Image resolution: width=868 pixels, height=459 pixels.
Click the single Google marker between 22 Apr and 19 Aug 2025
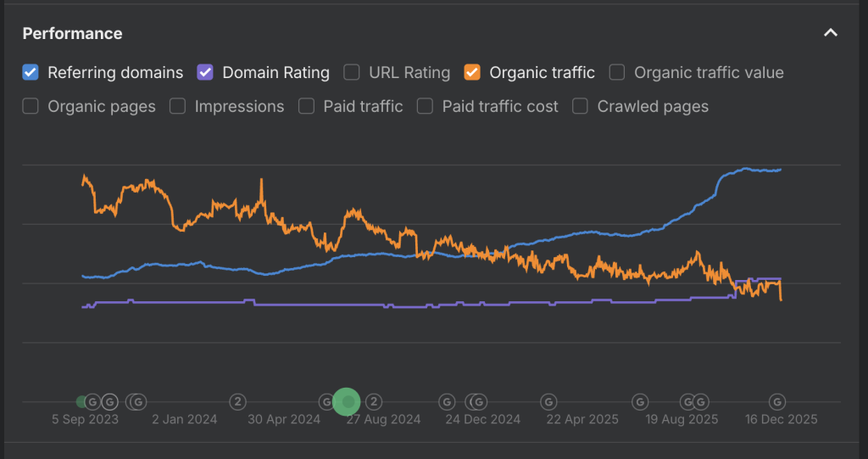[x=640, y=401]
